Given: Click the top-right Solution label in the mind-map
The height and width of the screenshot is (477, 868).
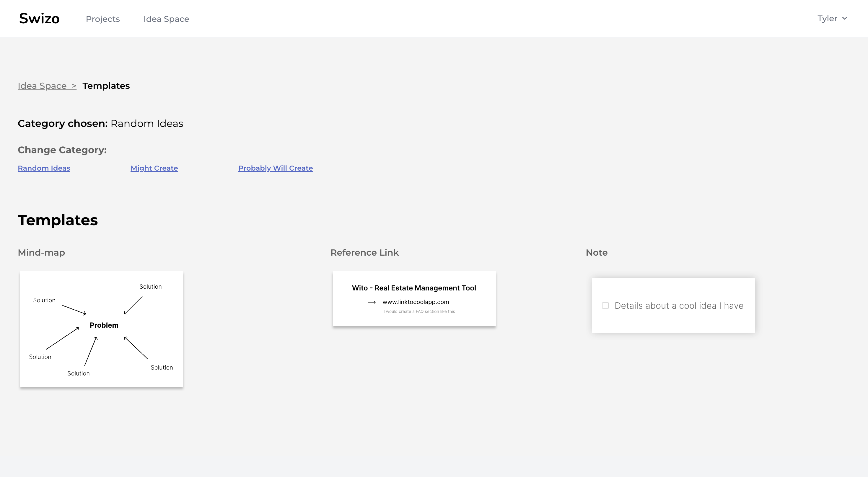Looking at the screenshot, I should pyautogui.click(x=150, y=287).
